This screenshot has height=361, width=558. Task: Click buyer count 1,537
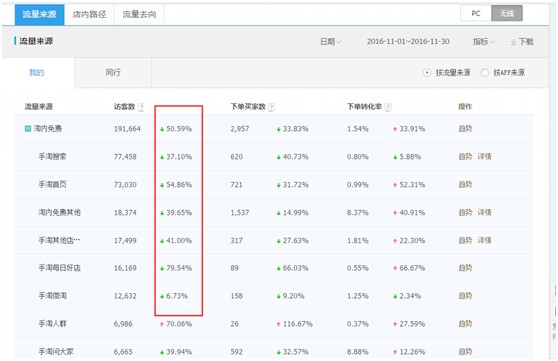[x=239, y=213]
